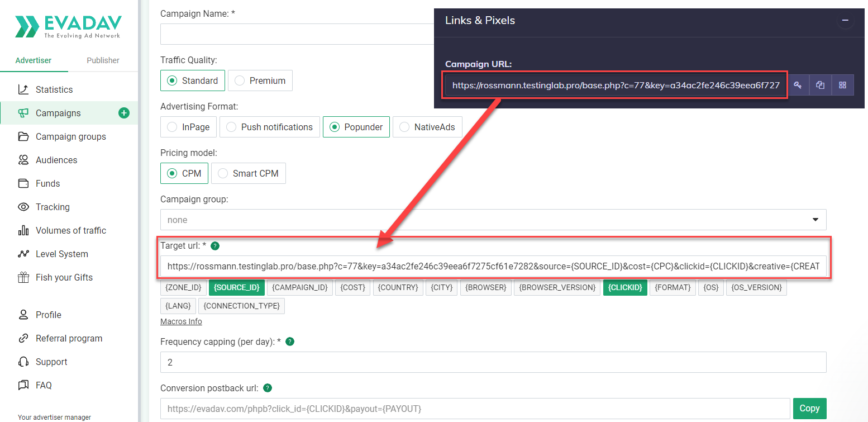Click the Frequency capping help icon
This screenshot has height=422, width=868.
coord(290,342)
